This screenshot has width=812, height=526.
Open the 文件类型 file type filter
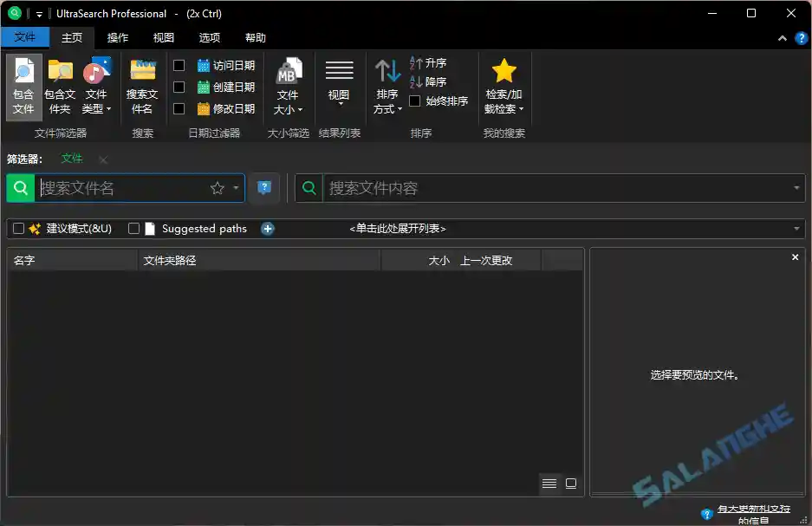click(x=96, y=84)
